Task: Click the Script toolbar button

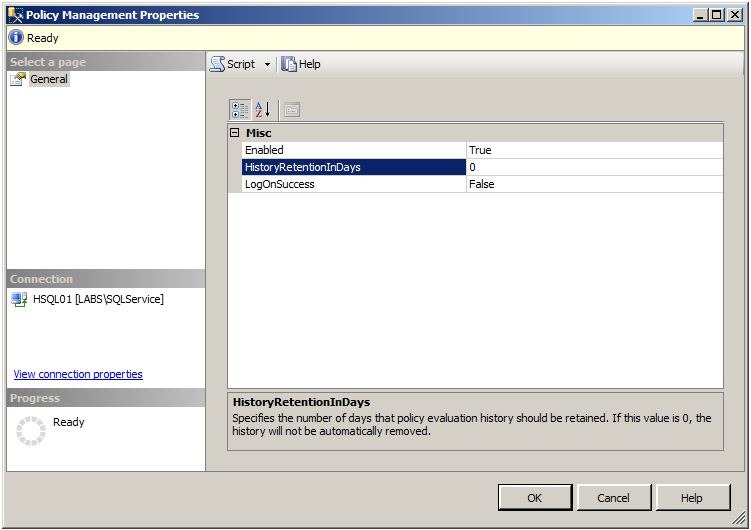Action: point(233,64)
